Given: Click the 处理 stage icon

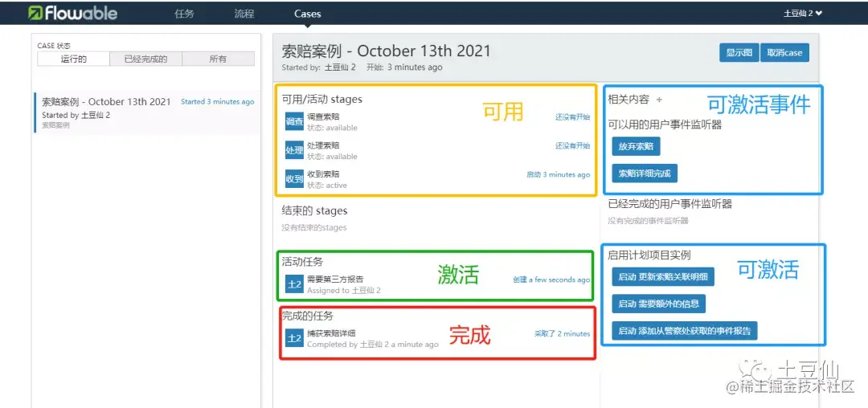Looking at the screenshot, I should point(294,150).
